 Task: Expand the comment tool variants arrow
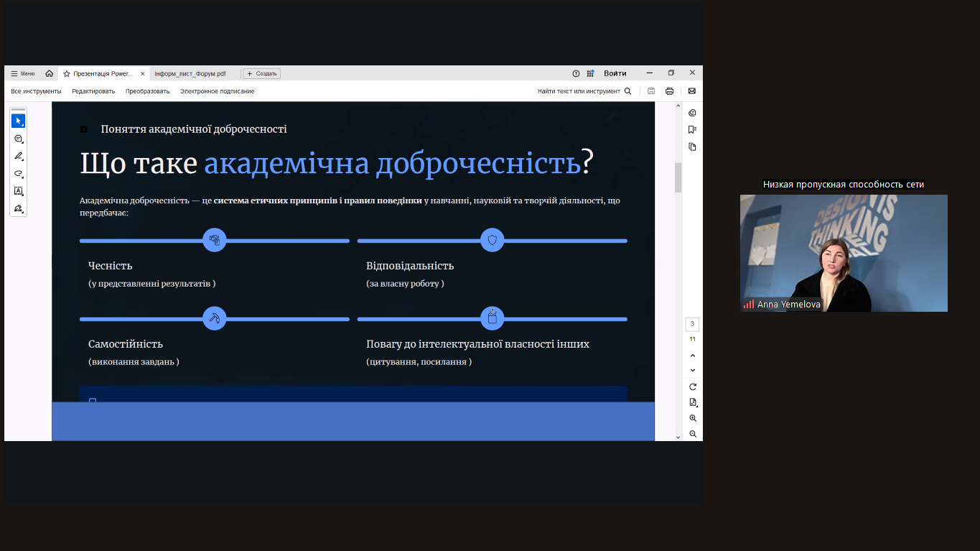(23, 143)
